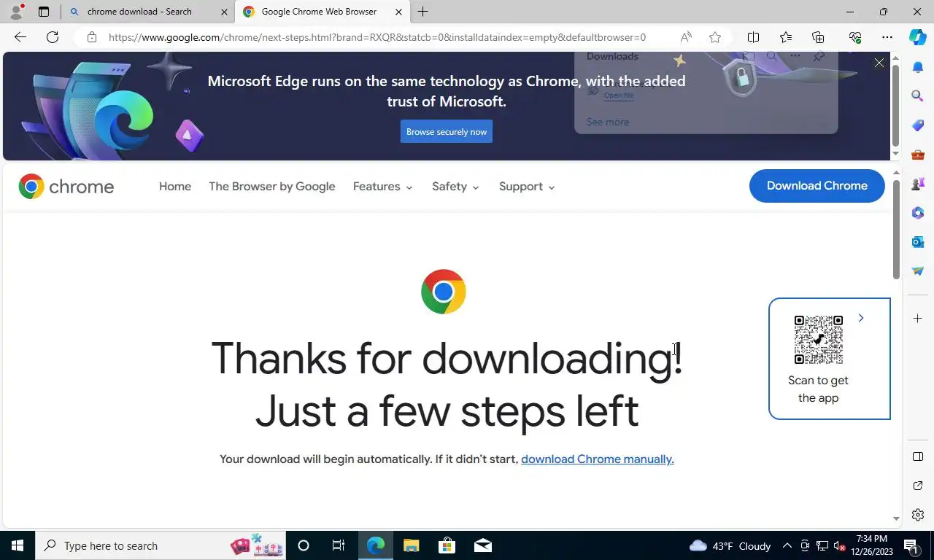Image resolution: width=934 pixels, height=560 pixels.
Task: Open sidebar Outlook icon
Action: [x=918, y=241]
